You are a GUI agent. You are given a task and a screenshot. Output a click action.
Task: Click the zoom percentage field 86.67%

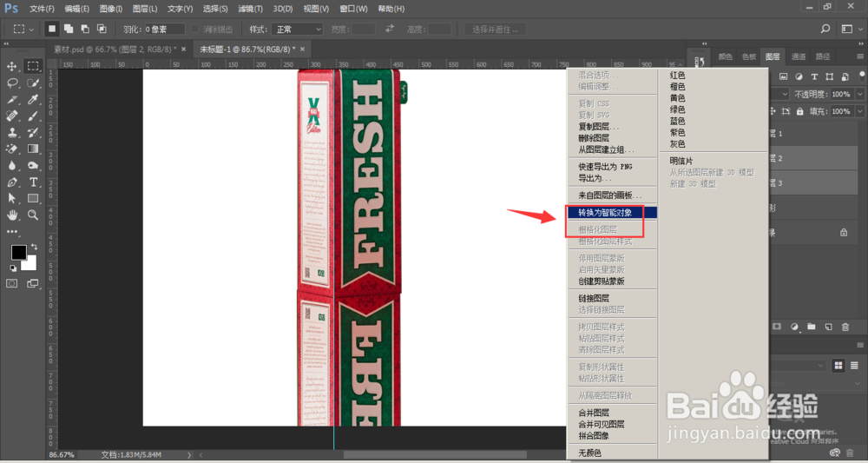(62, 454)
